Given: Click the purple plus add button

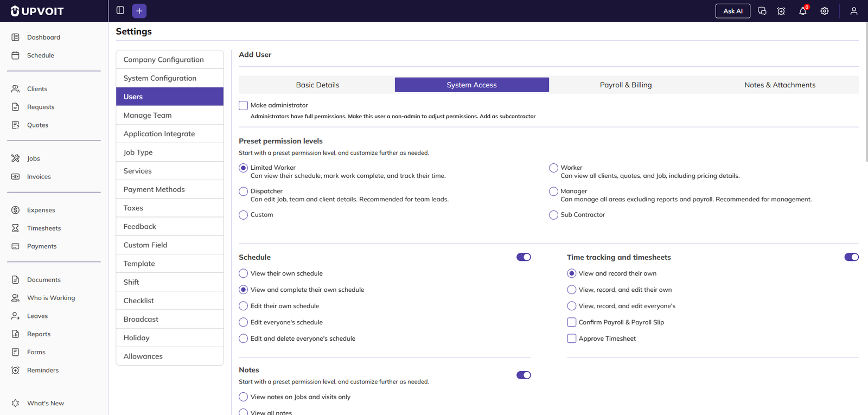Looking at the screenshot, I should (139, 11).
